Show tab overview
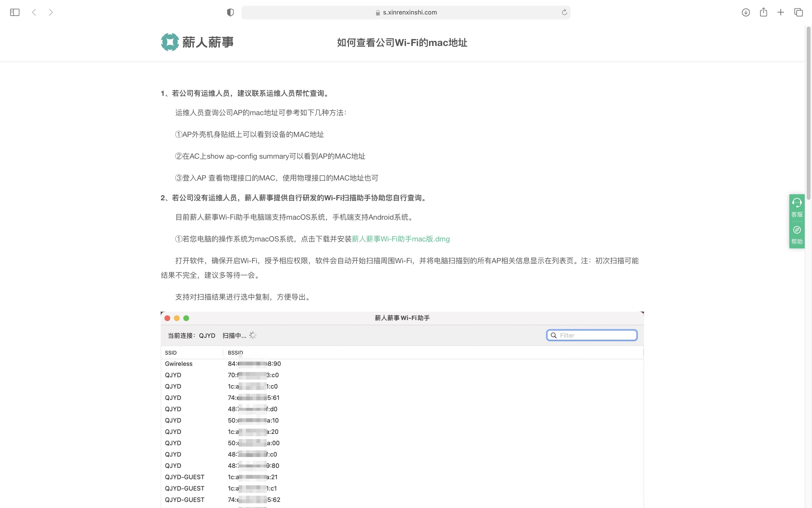Image resolution: width=812 pixels, height=508 pixels. tap(798, 12)
